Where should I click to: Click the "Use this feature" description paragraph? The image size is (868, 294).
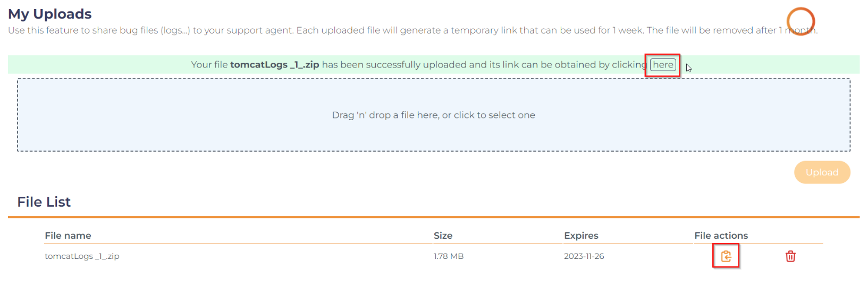[372, 30]
